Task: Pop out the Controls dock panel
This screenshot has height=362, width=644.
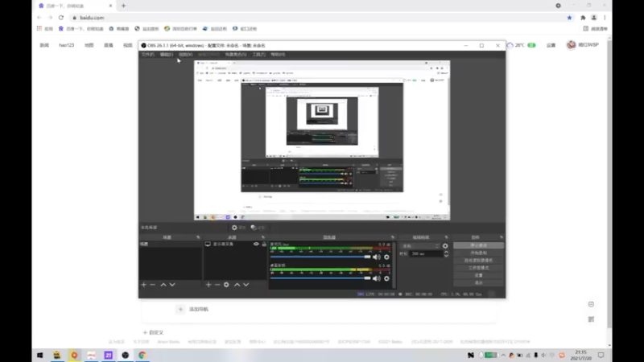Action: 501,237
